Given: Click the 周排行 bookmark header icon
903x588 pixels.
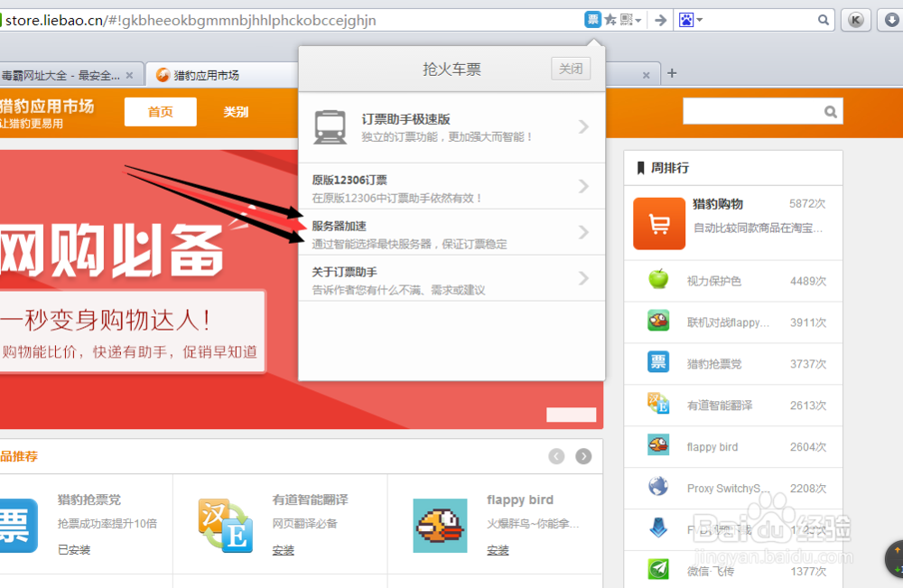Looking at the screenshot, I should click(640, 168).
